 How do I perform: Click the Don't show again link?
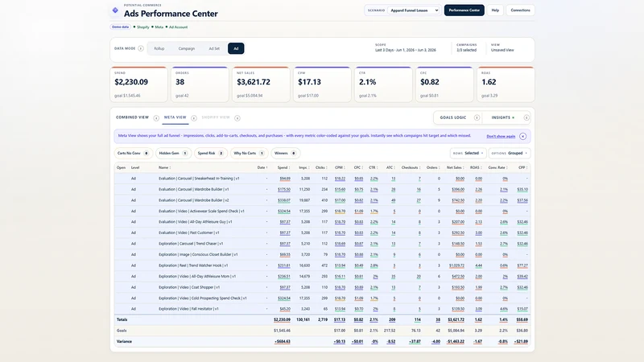(501, 136)
